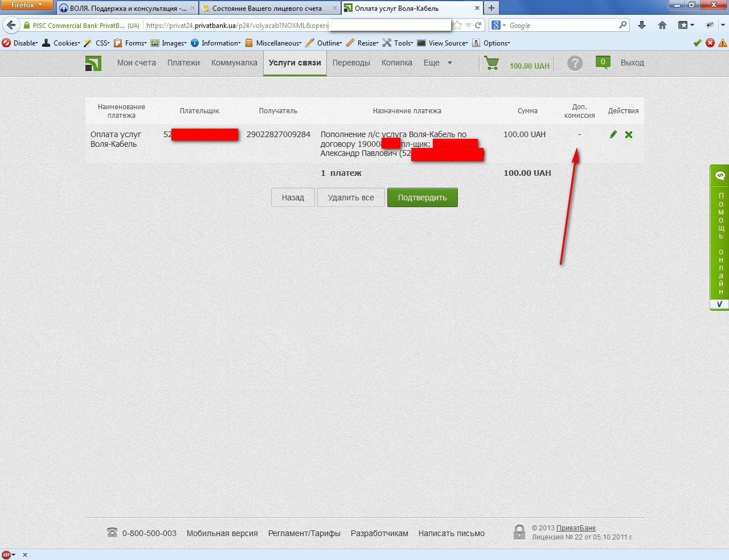This screenshot has width=729, height=560.
Task: Close the add-on bar
Action: [25, 555]
